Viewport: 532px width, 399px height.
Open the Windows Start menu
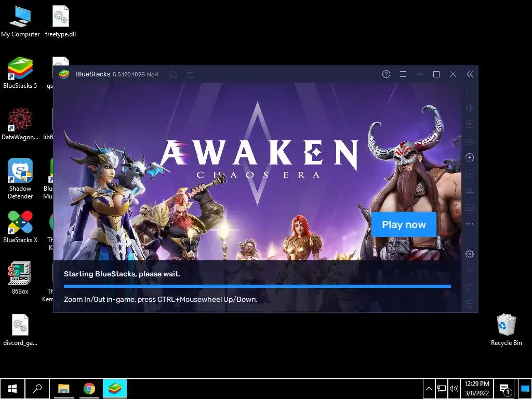point(12,389)
